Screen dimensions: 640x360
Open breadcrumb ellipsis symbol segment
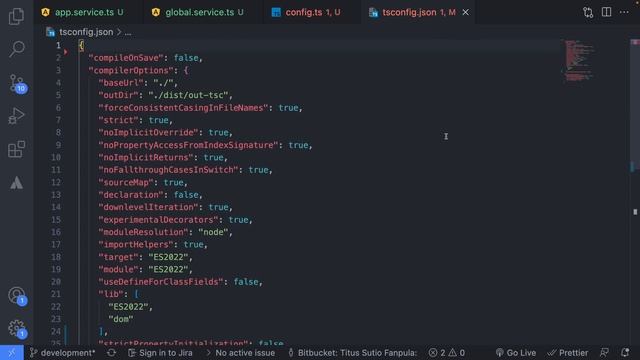[x=128, y=32]
